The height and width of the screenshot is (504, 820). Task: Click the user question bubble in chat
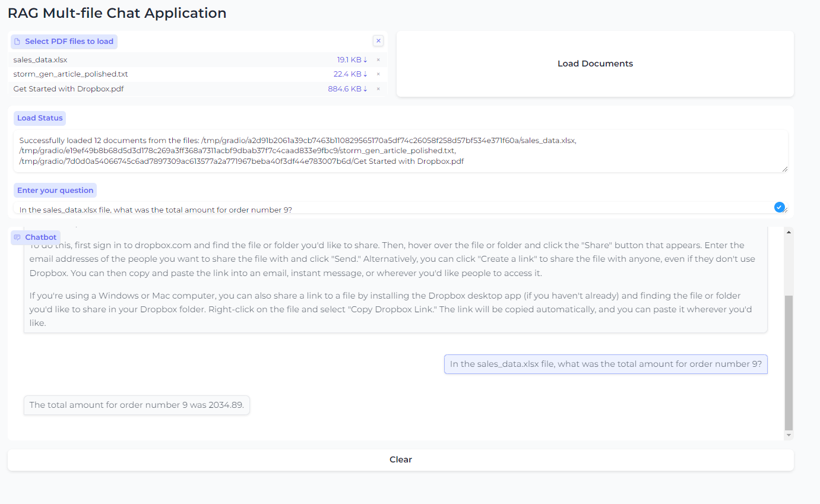click(x=606, y=364)
